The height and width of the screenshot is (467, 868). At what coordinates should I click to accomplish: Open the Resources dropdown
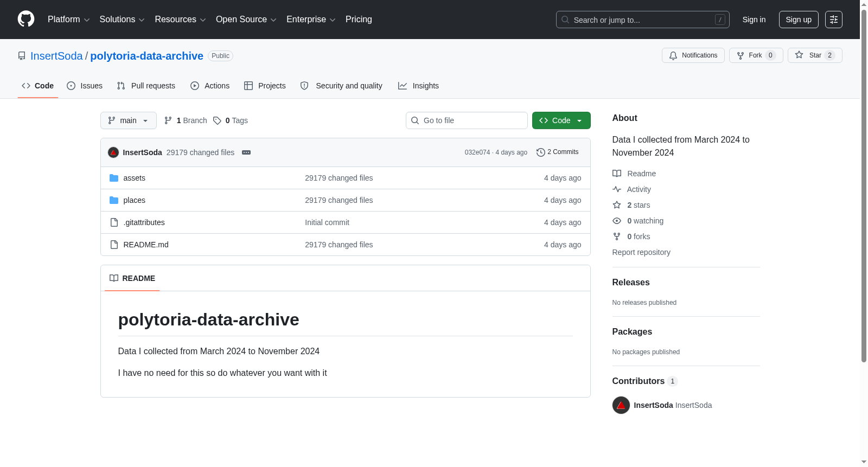pyautogui.click(x=180, y=19)
